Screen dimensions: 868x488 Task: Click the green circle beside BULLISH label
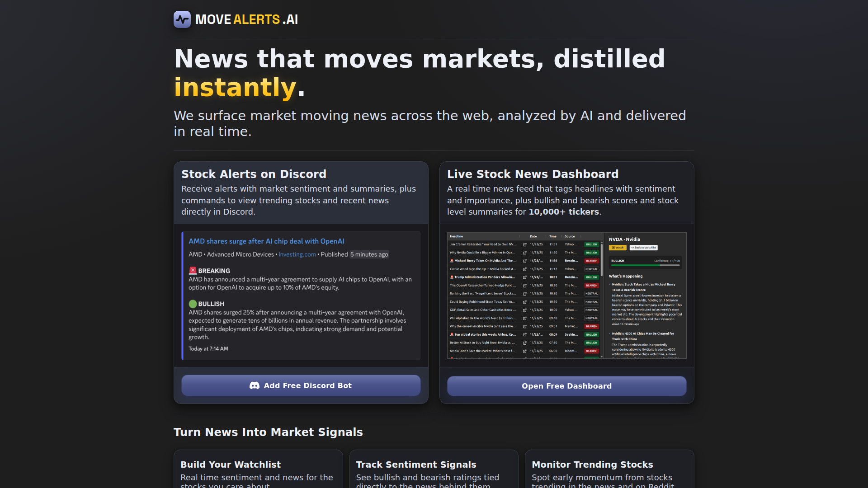(x=193, y=304)
